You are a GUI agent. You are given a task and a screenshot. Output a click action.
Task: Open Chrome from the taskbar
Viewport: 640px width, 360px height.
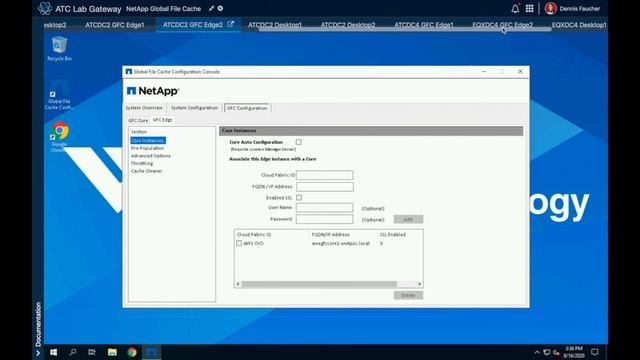coord(132,352)
